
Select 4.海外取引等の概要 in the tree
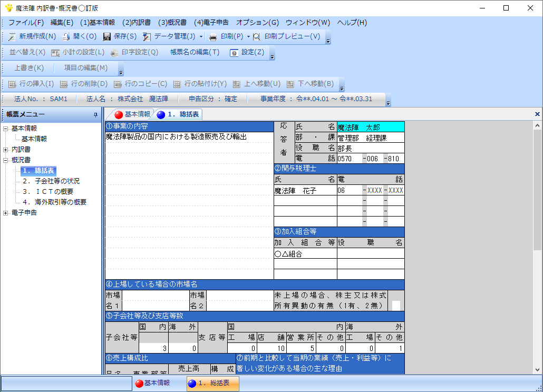pos(54,202)
